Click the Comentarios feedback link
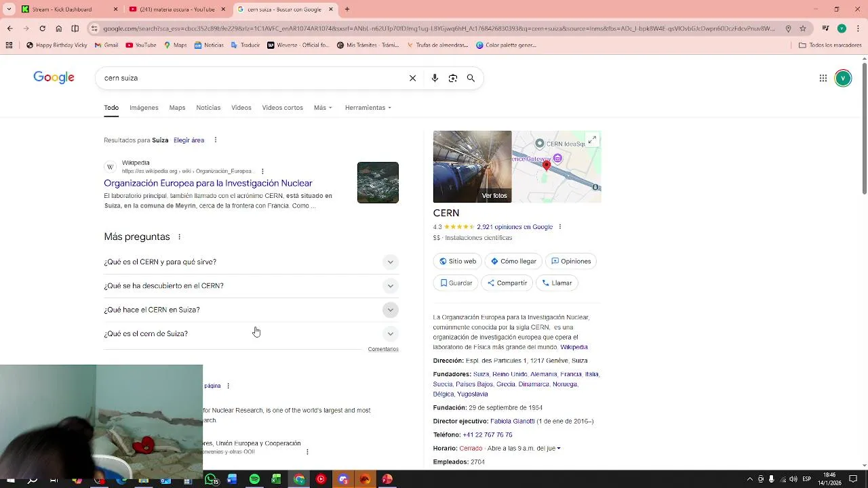 pyautogui.click(x=383, y=349)
